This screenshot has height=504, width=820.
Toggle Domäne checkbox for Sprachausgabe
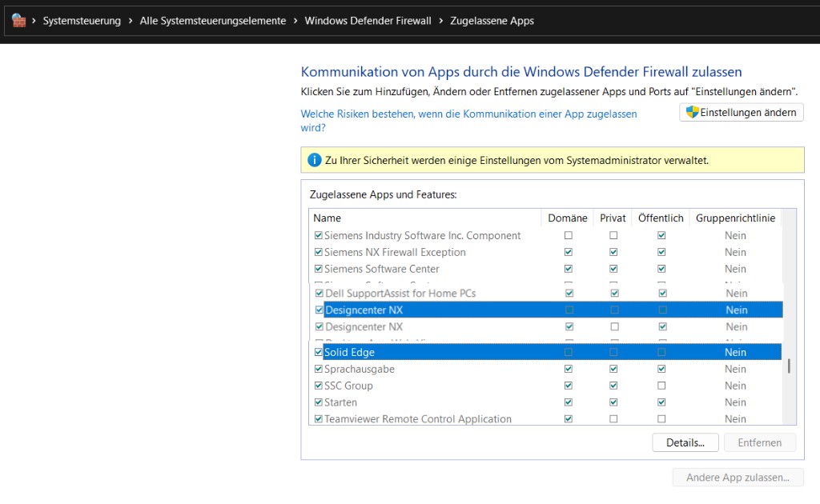tap(569, 370)
